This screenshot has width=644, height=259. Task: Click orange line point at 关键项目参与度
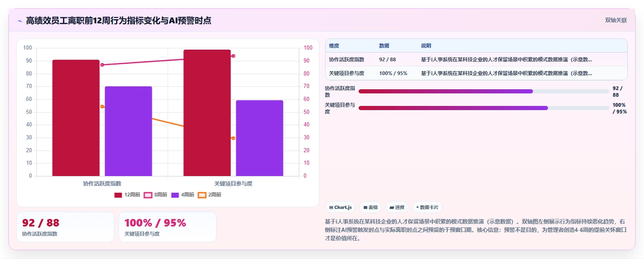click(x=233, y=138)
